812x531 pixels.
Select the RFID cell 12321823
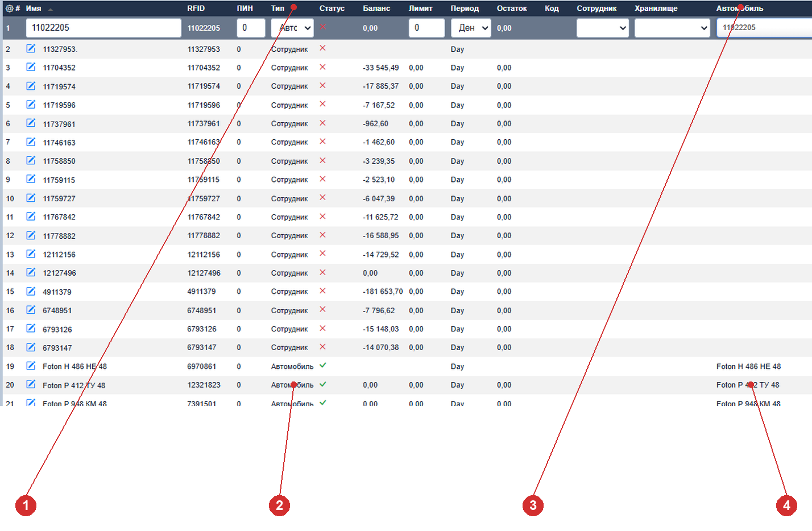tap(204, 385)
